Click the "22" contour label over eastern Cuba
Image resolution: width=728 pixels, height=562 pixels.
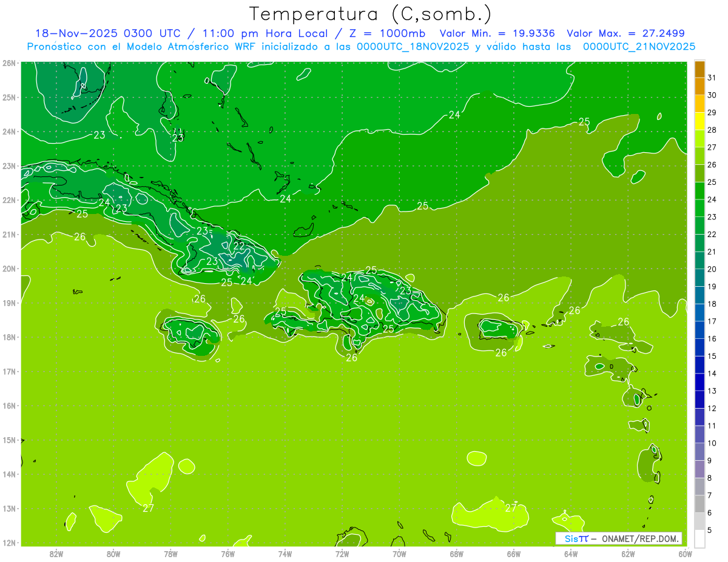point(239,246)
